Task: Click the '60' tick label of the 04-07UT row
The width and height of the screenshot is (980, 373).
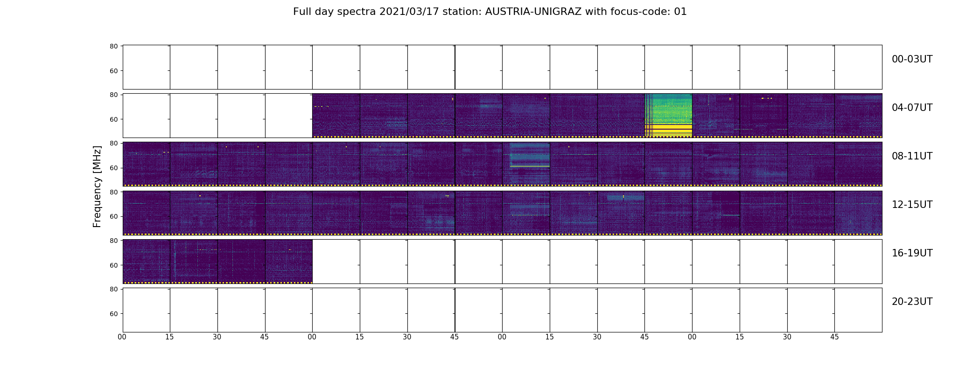Action: tap(113, 119)
